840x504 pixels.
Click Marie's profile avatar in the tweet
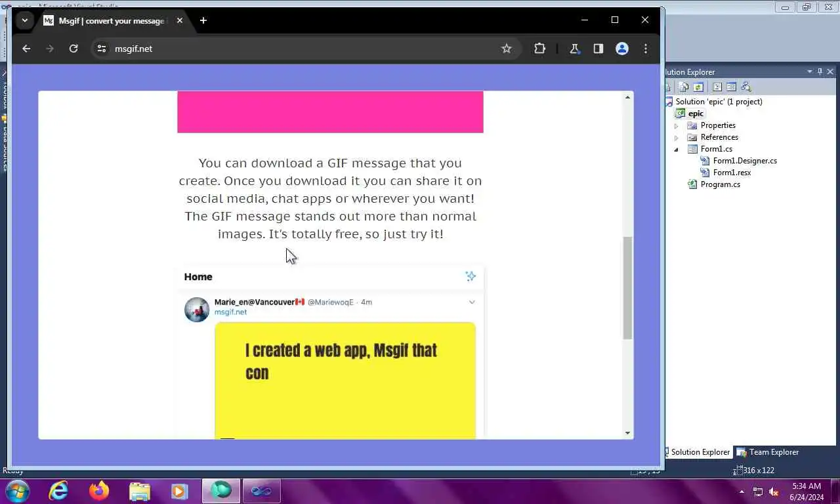(197, 310)
